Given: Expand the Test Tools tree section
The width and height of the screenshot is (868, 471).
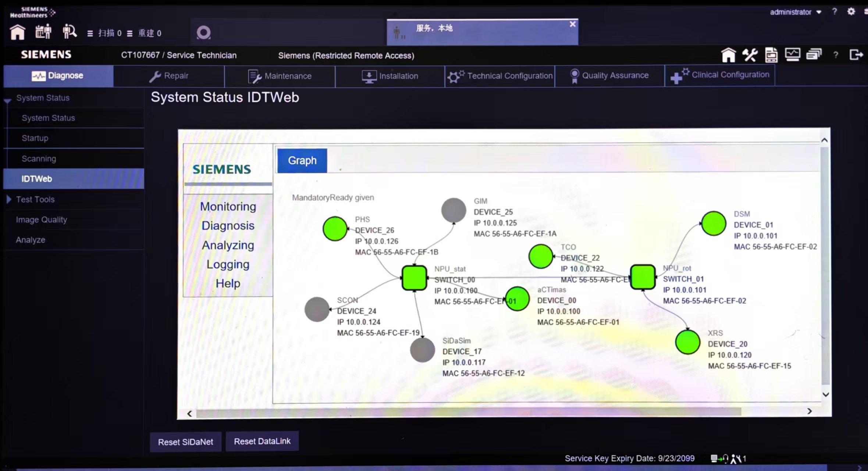Looking at the screenshot, I should point(9,199).
